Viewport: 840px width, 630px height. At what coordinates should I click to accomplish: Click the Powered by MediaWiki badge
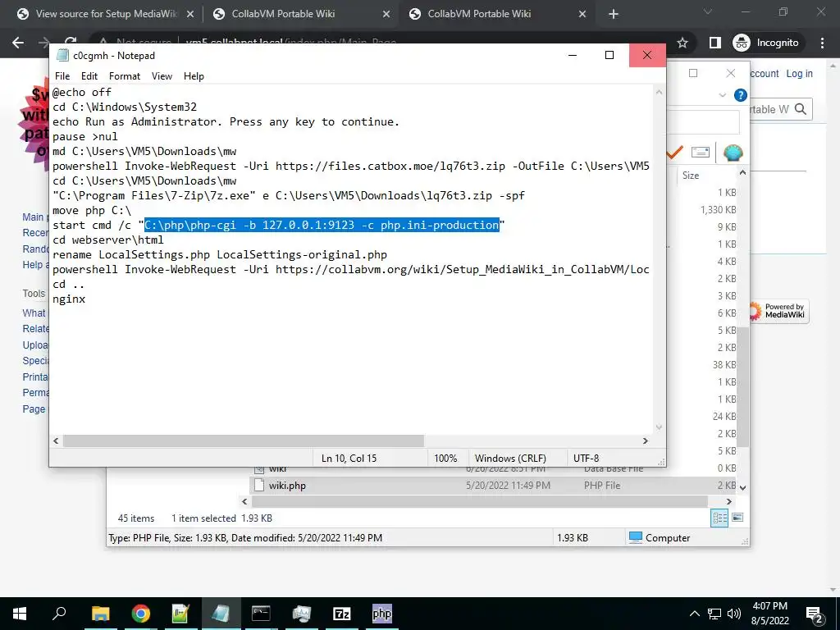click(779, 311)
